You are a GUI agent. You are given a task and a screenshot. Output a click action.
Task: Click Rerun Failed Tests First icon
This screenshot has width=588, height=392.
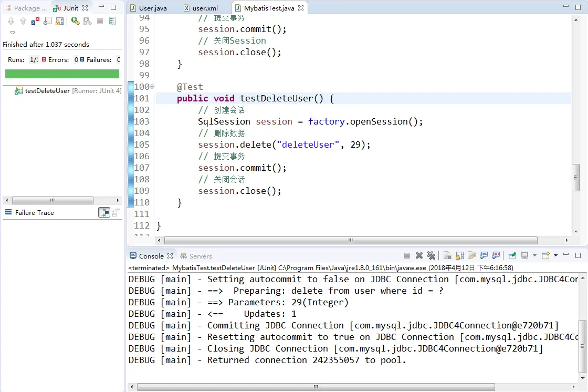tap(87, 22)
